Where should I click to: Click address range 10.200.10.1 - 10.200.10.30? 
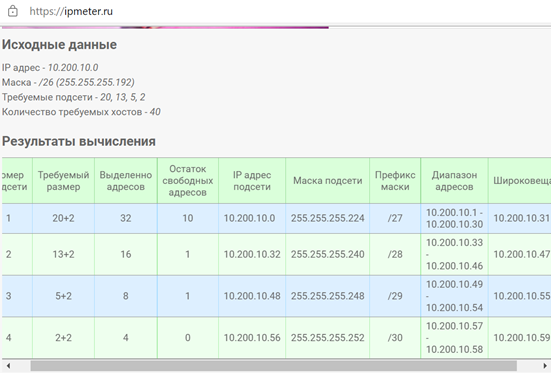pos(454,218)
